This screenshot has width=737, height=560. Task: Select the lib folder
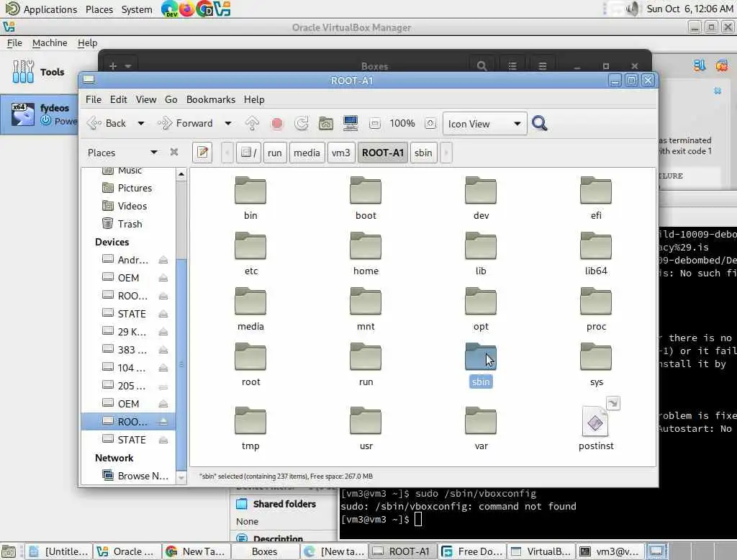pos(481,246)
